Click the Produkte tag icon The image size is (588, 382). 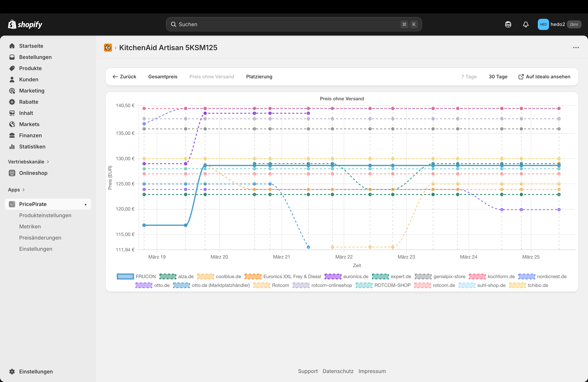click(x=12, y=68)
